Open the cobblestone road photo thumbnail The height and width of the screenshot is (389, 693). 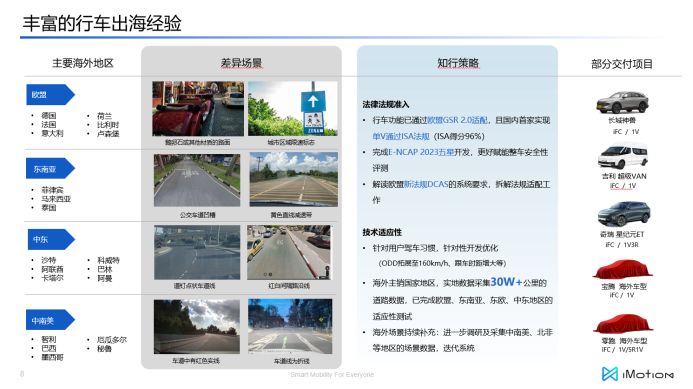pos(198,108)
